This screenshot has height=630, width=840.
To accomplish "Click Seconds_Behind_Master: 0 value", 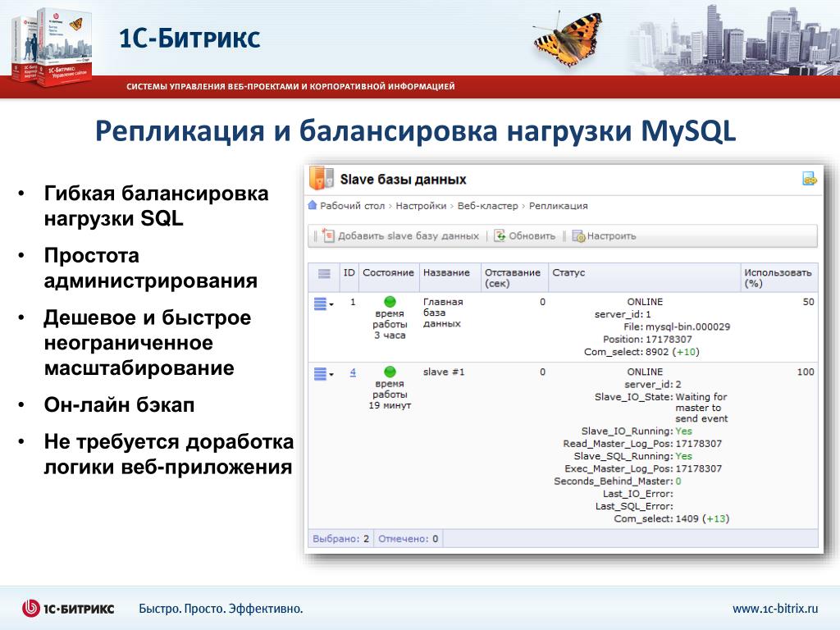I will 678,481.
